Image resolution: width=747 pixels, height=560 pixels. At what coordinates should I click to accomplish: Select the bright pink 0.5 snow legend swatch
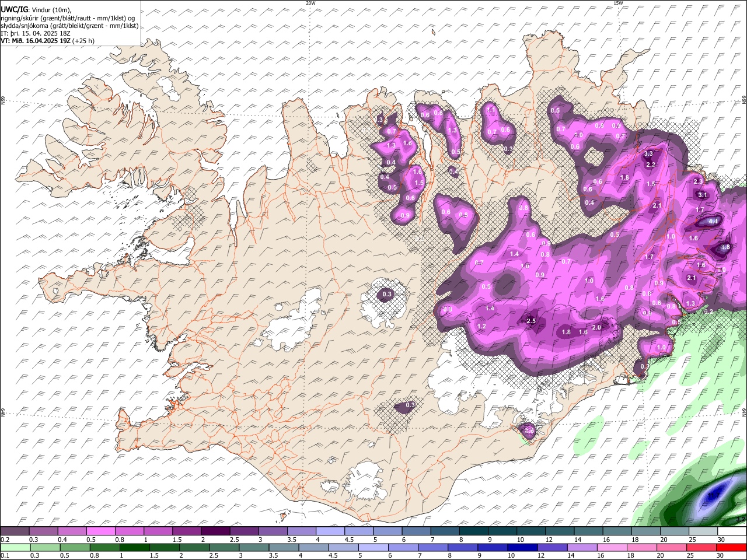coord(100,531)
